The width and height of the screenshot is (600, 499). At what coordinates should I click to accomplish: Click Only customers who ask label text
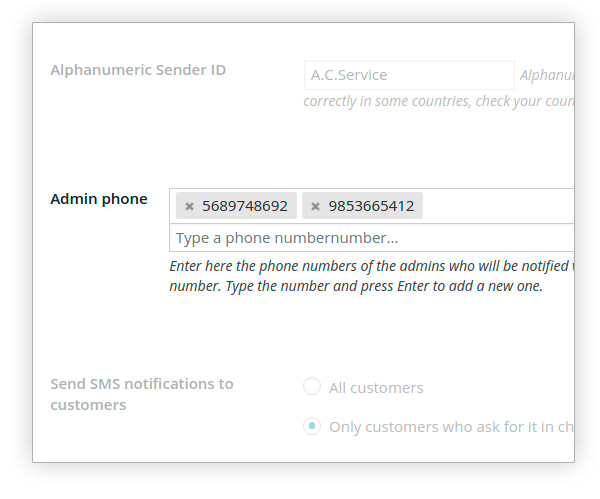click(451, 427)
